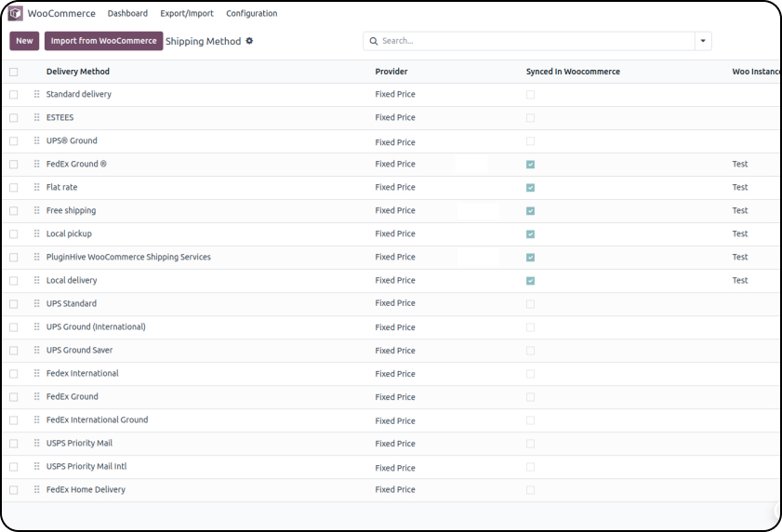Click drag handle of FedEx Ground row
The image size is (782, 532).
click(x=37, y=396)
